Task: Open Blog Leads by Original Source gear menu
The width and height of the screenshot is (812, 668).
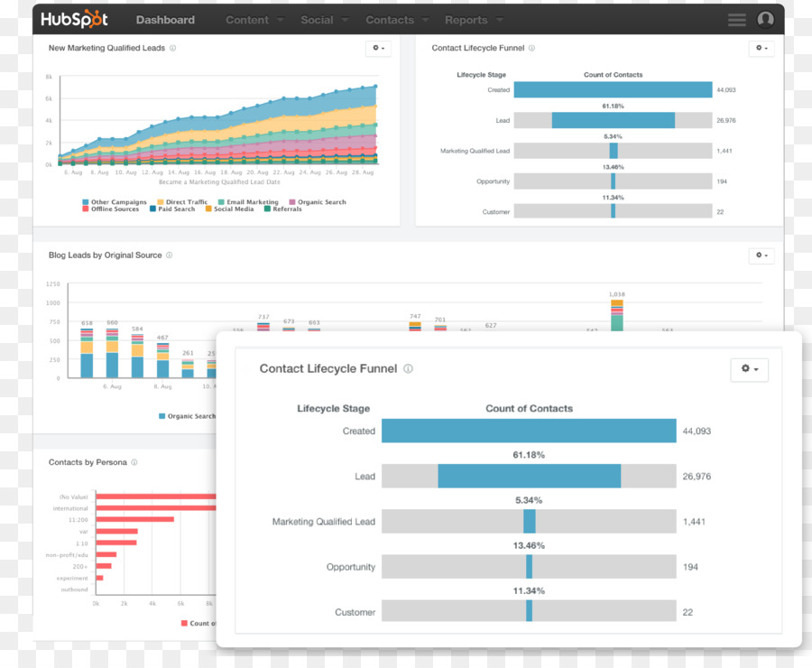Action: (x=761, y=255)
